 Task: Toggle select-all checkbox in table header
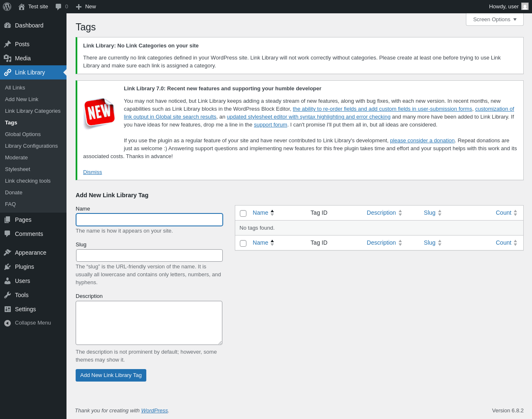pos(243,213)
